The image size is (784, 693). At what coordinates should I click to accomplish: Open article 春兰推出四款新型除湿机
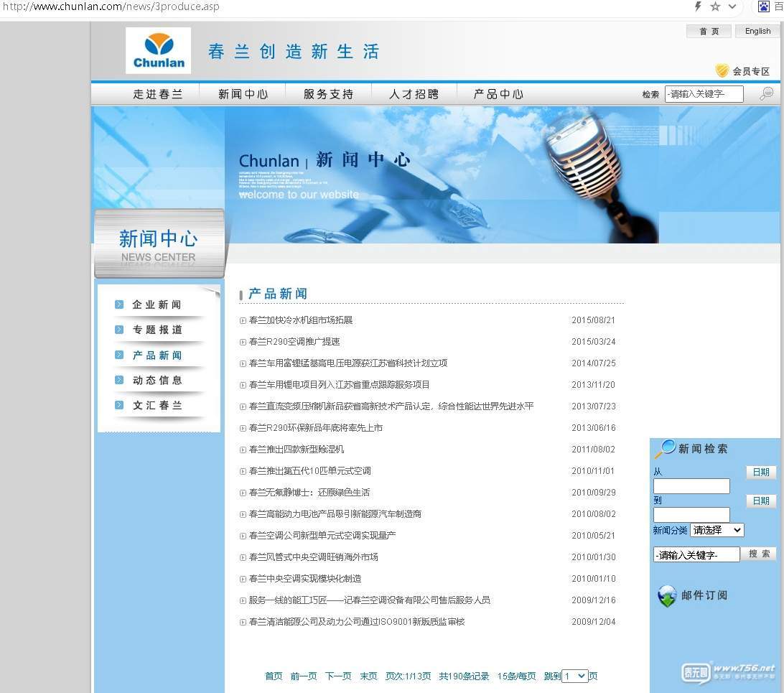296,449
